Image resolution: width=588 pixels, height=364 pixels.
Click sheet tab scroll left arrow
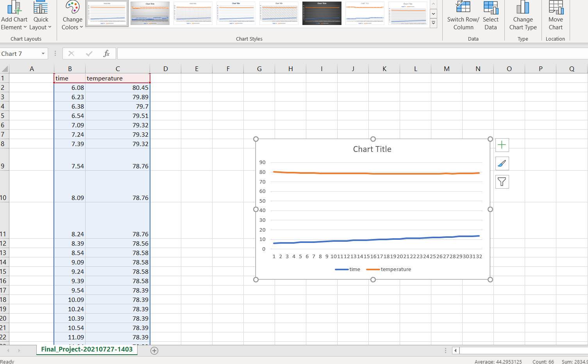coord(8,351)
